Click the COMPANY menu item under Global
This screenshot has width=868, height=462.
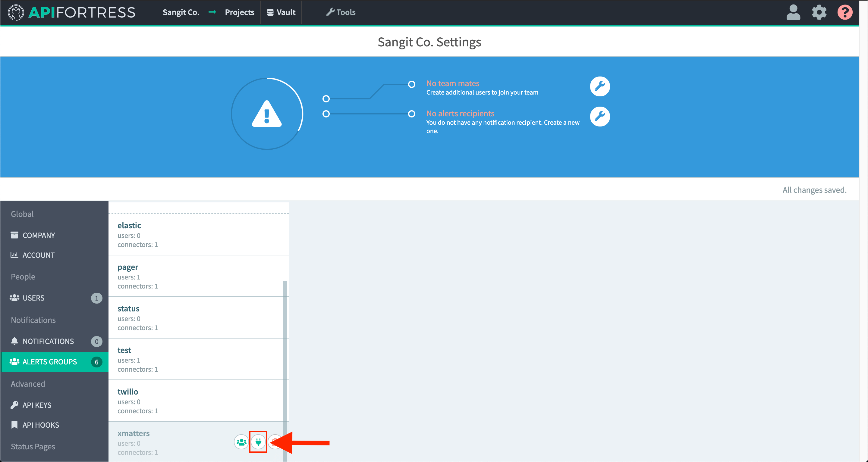tap(38, 235)
